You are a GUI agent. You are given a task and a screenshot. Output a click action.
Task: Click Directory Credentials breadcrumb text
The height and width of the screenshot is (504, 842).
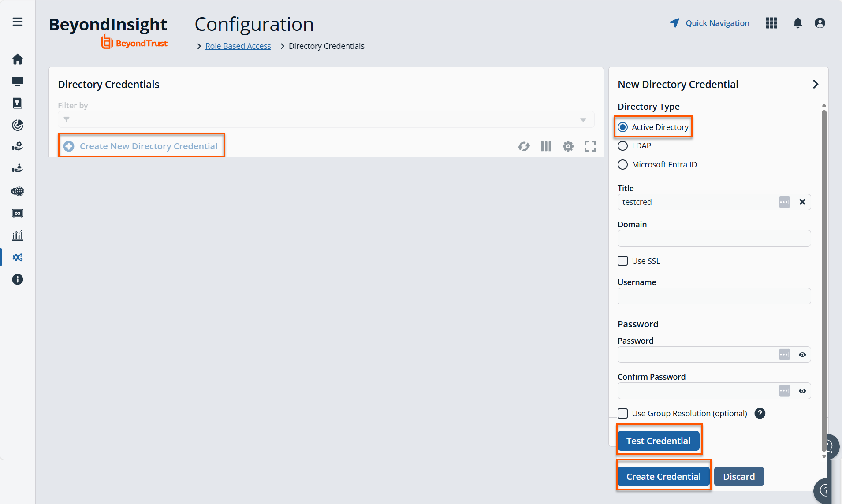pyautogui.click(x=327, y=46)
